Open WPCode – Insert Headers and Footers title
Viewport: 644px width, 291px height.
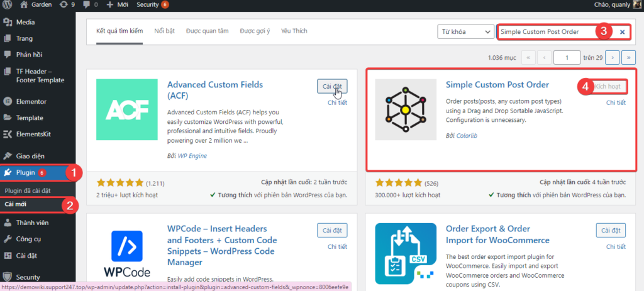tap(222, 246)
